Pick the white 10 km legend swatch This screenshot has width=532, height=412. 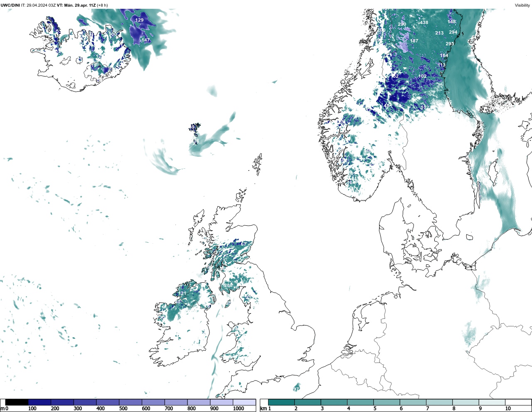click(518, 402)
